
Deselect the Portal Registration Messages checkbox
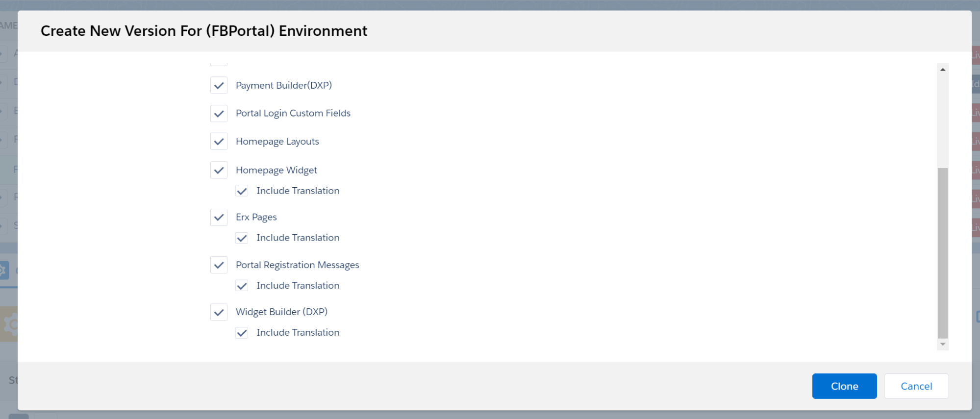pos(219,265)
